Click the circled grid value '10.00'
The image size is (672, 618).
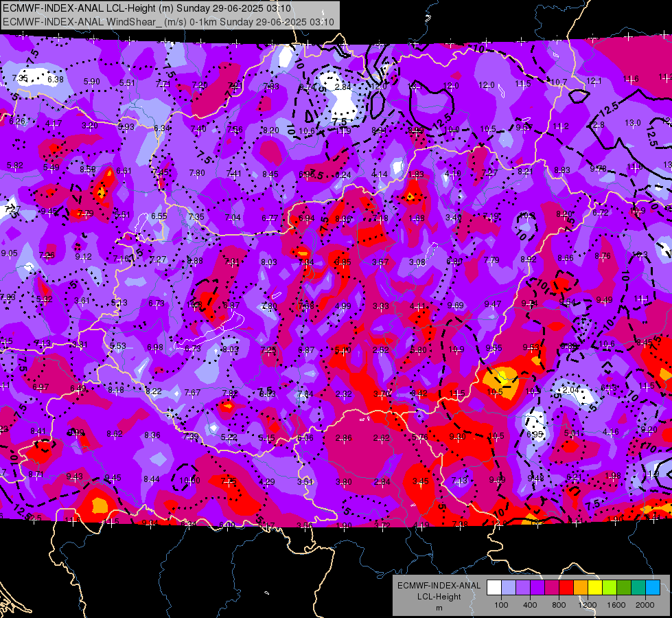click(x=190, y=481)
